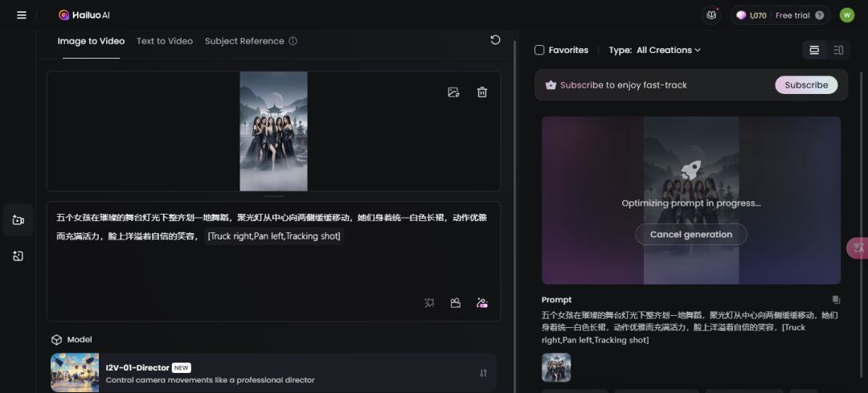Open the user avatar account menu
Screen dimensions: 868x393
pyautogui.click(x=846, y=15)
